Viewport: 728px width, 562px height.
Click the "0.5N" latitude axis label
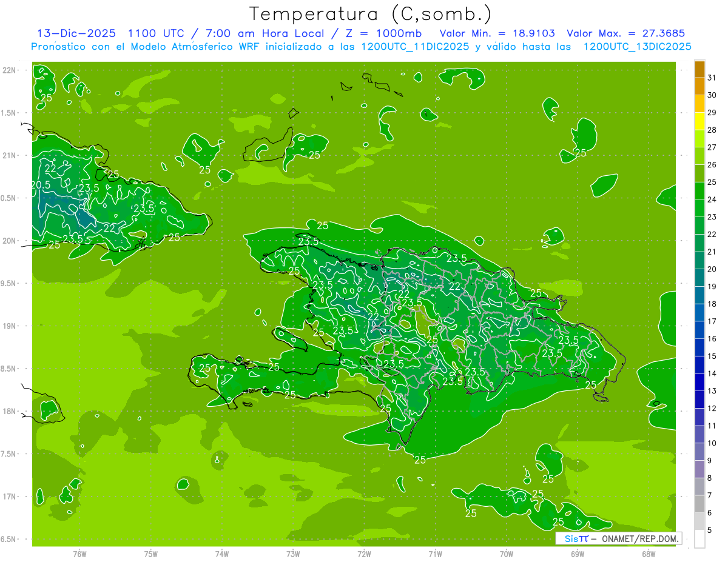click(x=8, y=198)
